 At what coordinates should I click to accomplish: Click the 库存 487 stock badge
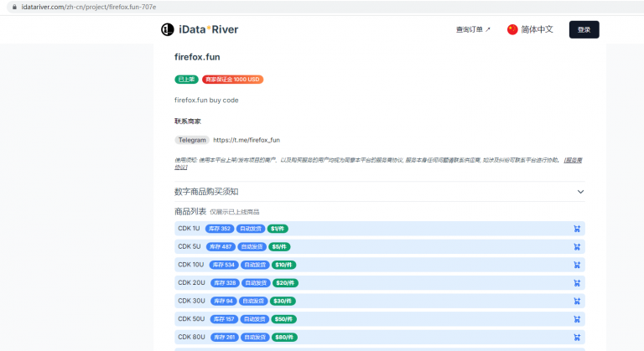[x=221, y=247]
